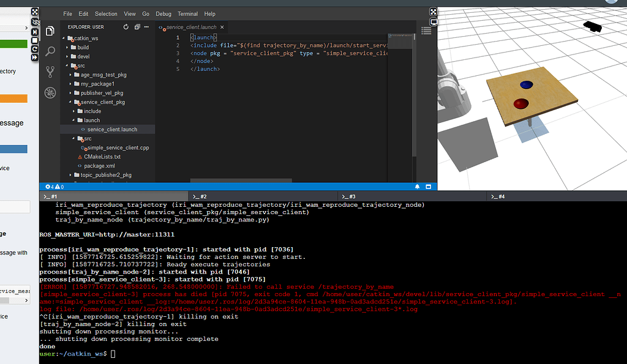
Task: Click the notifications bell in the status bar
Action: pyautogui.click(x=418, y=187)
